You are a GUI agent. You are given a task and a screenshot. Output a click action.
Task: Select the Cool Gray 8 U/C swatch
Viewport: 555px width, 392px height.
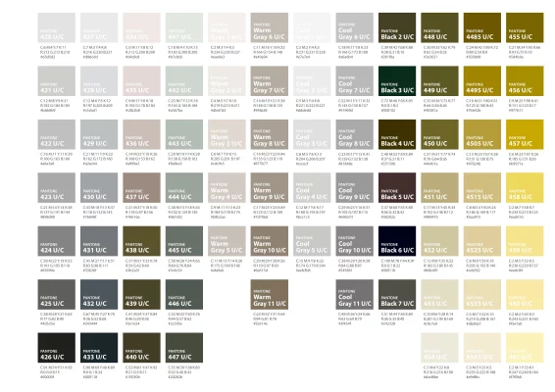[x=355, y=134]
